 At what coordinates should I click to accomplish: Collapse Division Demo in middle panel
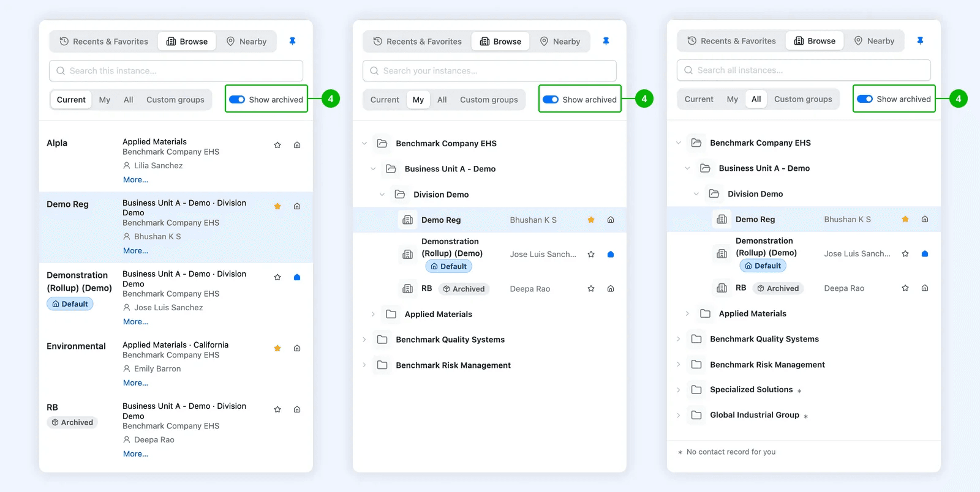coord(382,195)
